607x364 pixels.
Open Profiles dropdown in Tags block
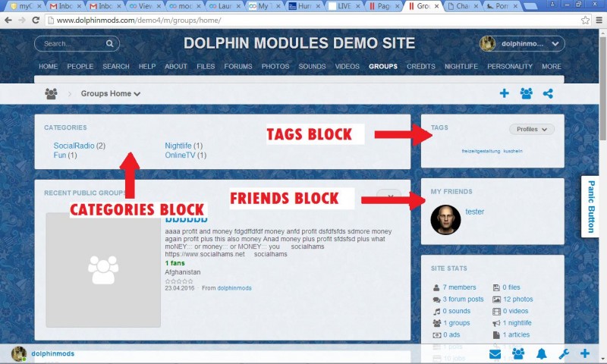tap(532, 129)
